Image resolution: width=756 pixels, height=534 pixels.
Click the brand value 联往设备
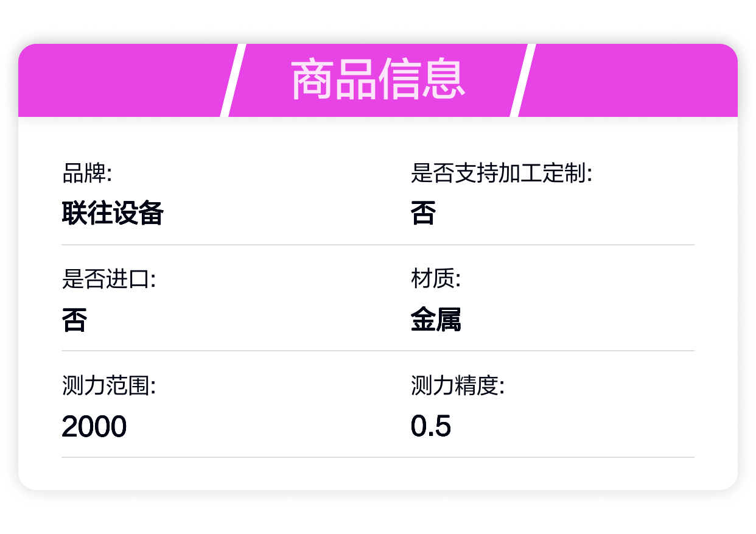113,213
